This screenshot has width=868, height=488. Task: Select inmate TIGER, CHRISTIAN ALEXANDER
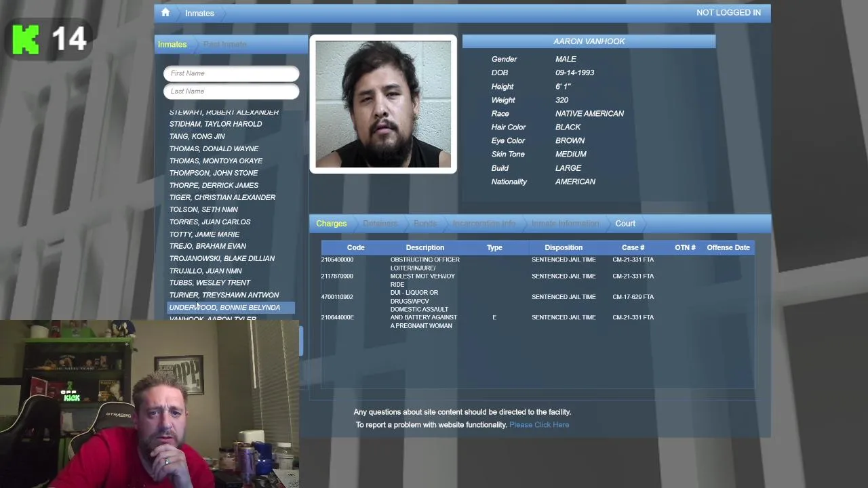pyautogui.click(x=222, y=197)
